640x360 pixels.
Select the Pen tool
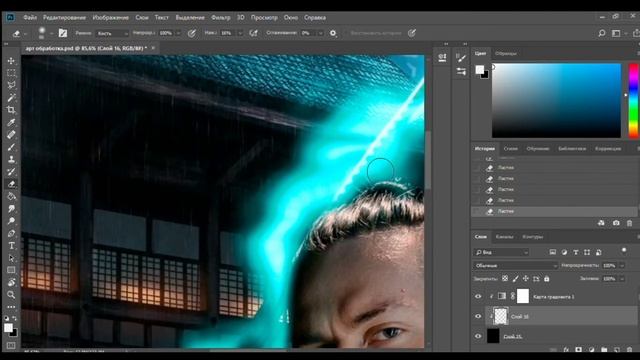click(11, 233)
